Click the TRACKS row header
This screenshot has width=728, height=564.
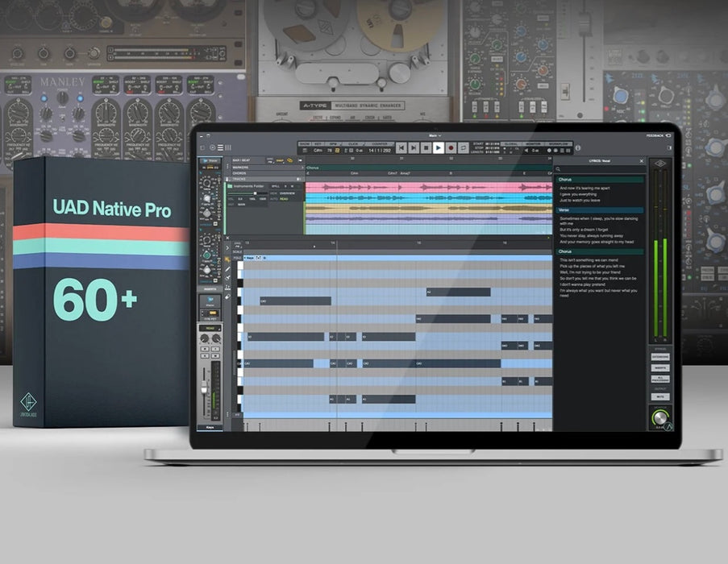pyautogui.click(x=264, y=179)
